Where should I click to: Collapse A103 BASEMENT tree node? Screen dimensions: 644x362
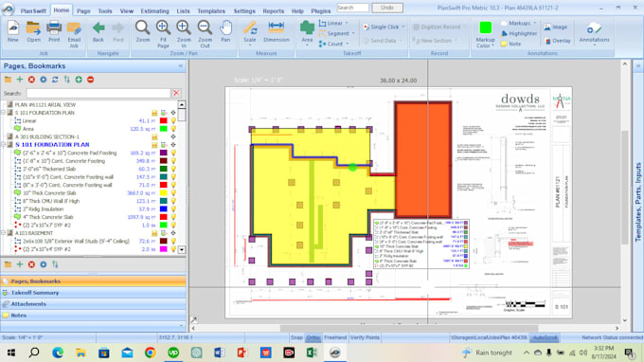4,233
